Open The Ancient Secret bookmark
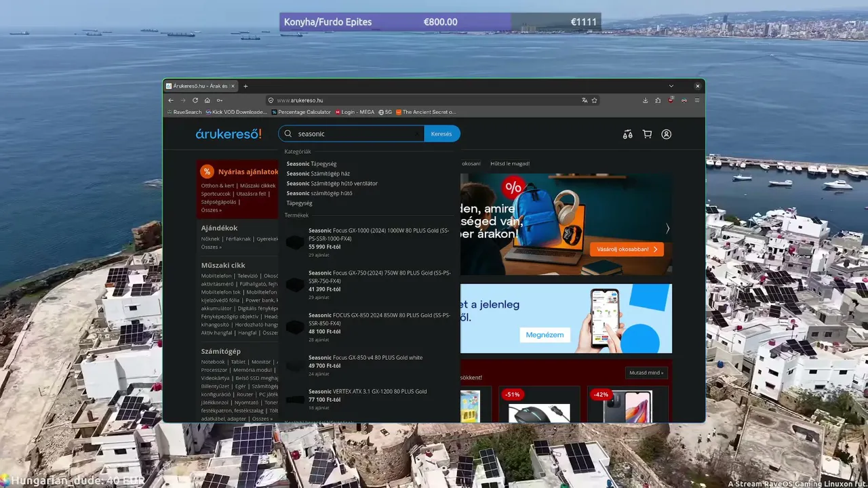This screenshot has width=868, height=488. pos(426,112)
